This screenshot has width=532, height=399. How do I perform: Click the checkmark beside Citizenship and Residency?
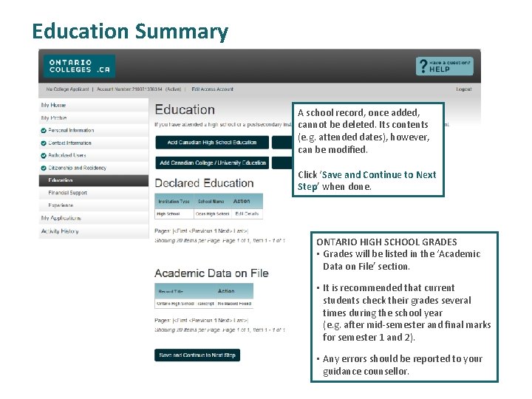click(x=44, y=168)
